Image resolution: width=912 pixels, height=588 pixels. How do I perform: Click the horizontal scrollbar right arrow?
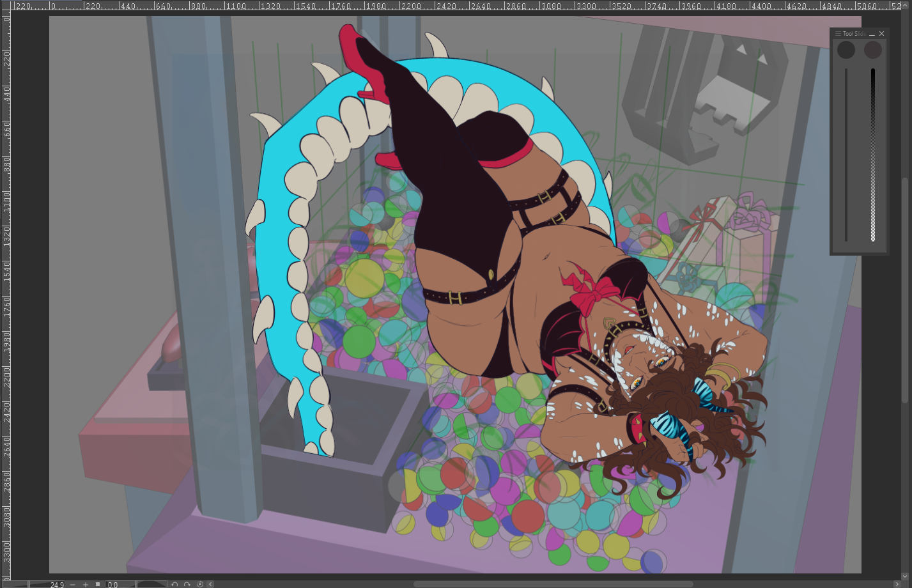point(896,584)
